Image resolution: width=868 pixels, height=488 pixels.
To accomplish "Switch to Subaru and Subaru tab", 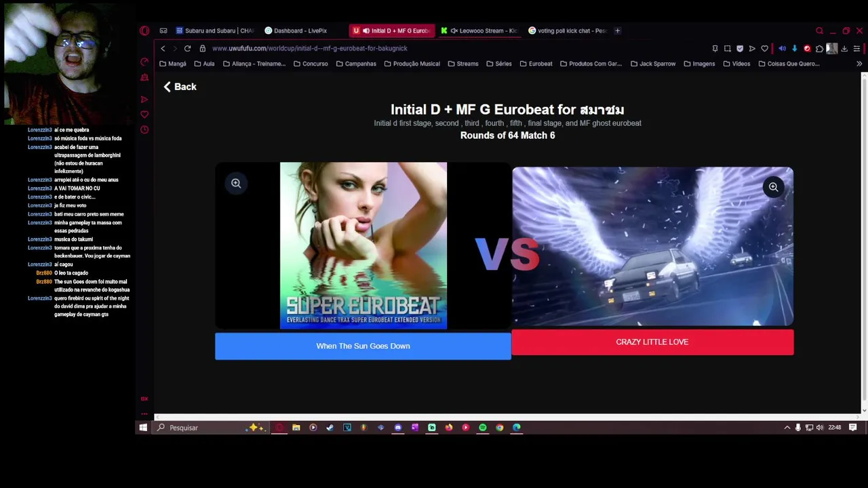I will [215, 30].
